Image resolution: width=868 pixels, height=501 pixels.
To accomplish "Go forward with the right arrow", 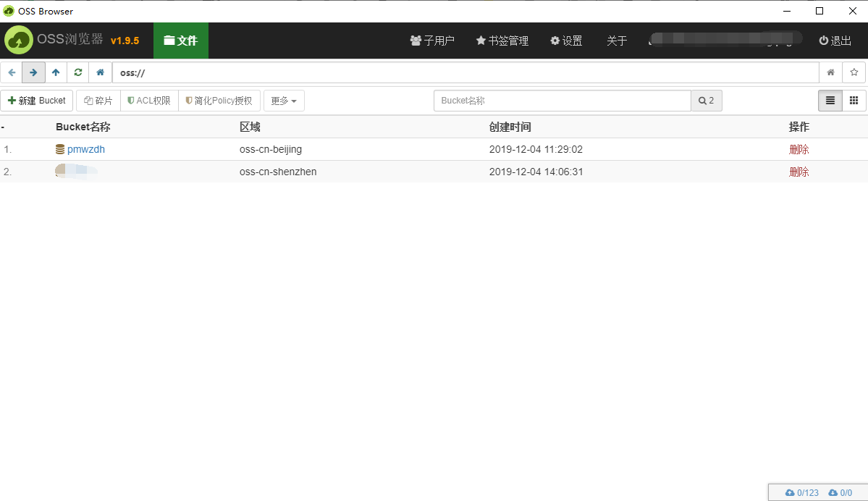I will (x=33, y=72).
